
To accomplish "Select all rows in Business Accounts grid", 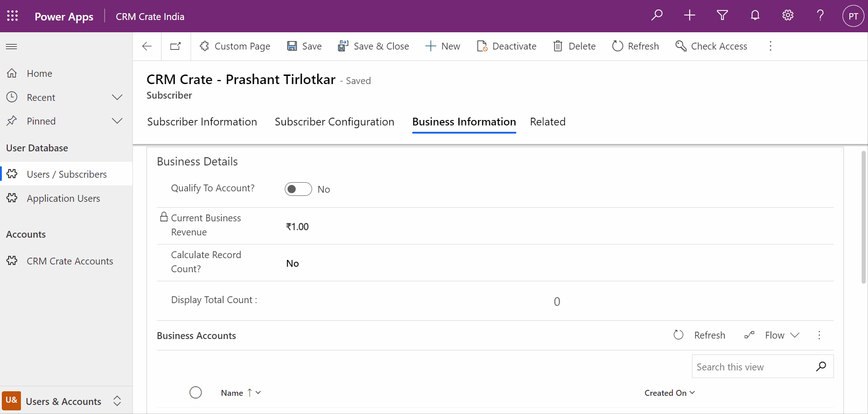I will [x=196, y=392].
